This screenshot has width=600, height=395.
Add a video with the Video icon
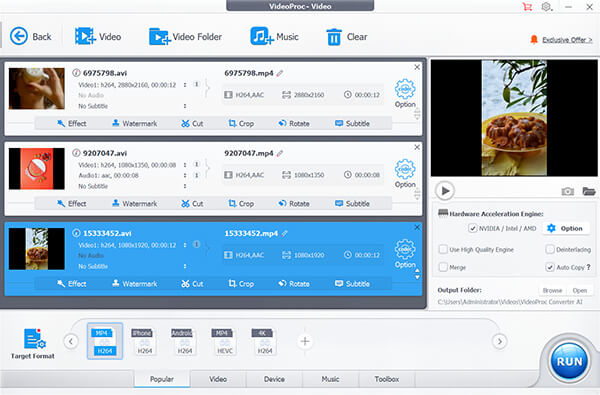[x=98, y=37]
